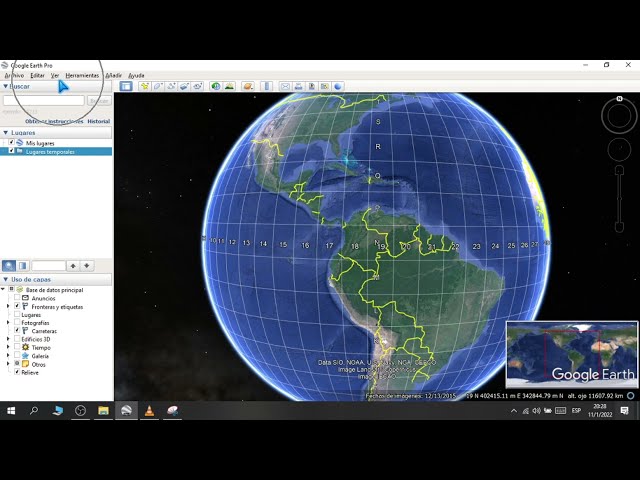Expand the Fronteras y etiquetas node
Screen dimensions: 640x480
(x=8, y=306)
